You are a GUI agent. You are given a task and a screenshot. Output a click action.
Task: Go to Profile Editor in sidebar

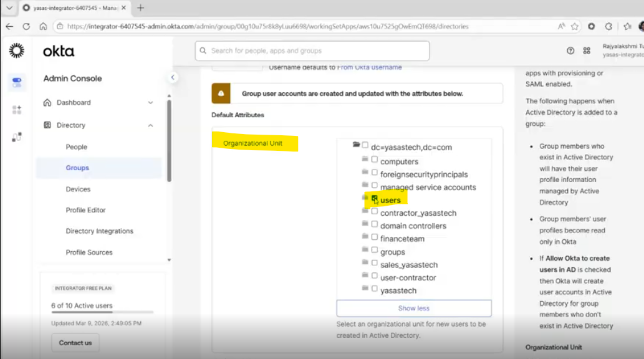[86, 210]
